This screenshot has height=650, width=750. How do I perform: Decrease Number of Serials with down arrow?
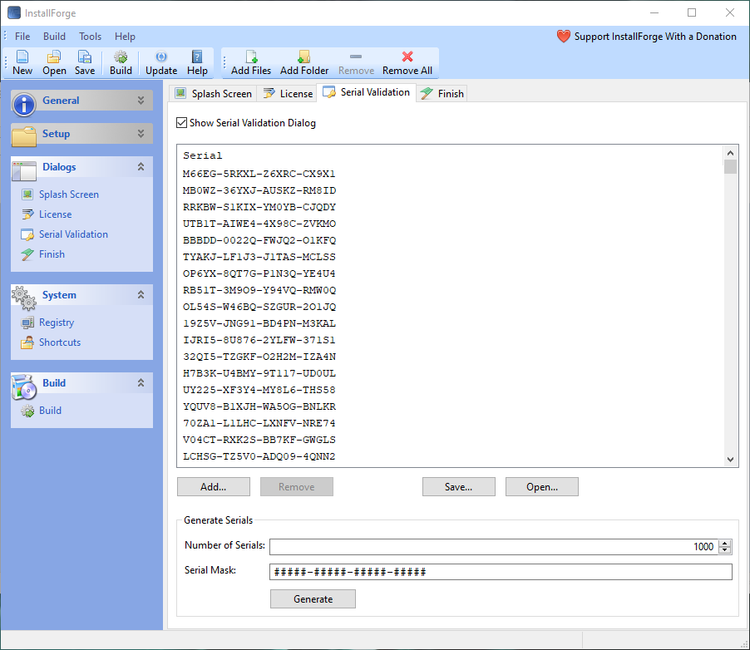[x=725, y=550]
